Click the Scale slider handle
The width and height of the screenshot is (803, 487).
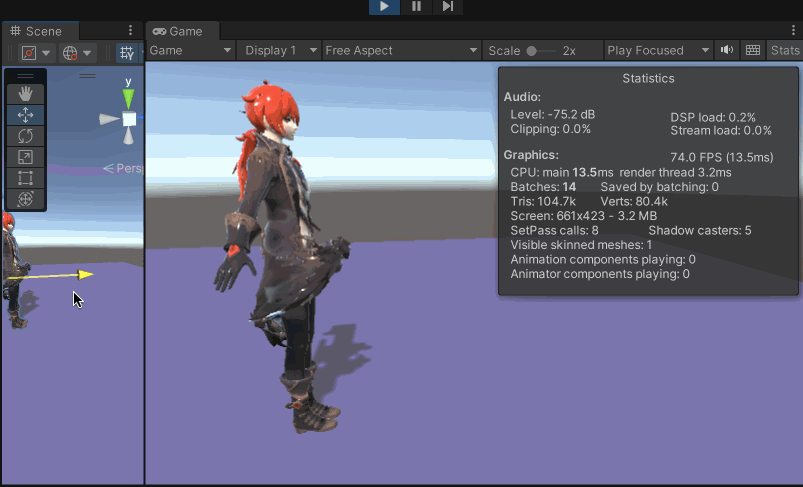pos(532,50)
